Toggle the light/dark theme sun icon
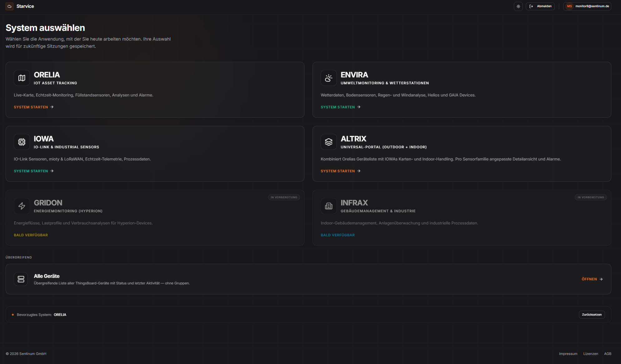 518,6
